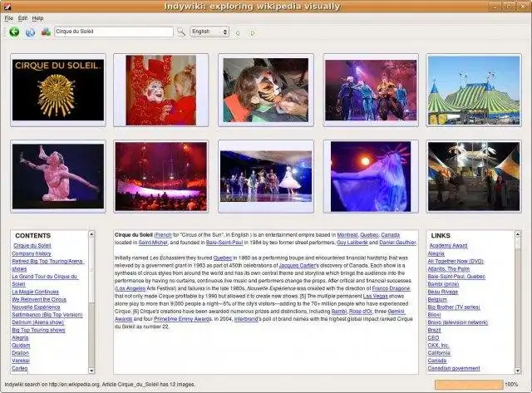Image resolution: width=532 pixels, height=393 pixels.
Task: Open Beau Rivage in Links panel
Action: point(443,292)
